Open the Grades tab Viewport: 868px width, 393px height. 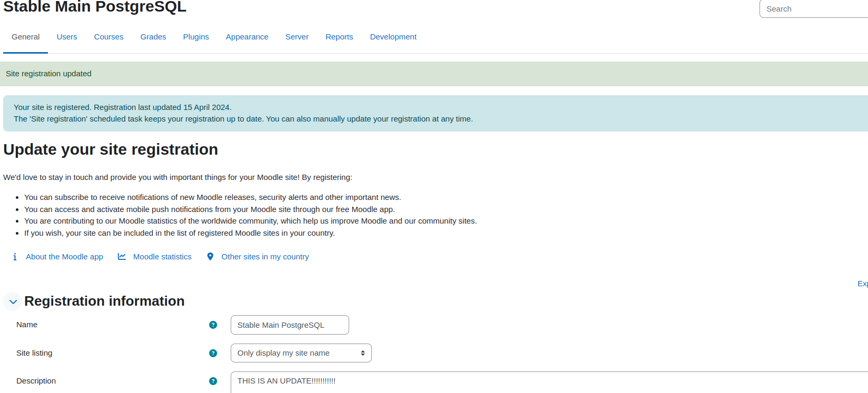pos(153,37)
